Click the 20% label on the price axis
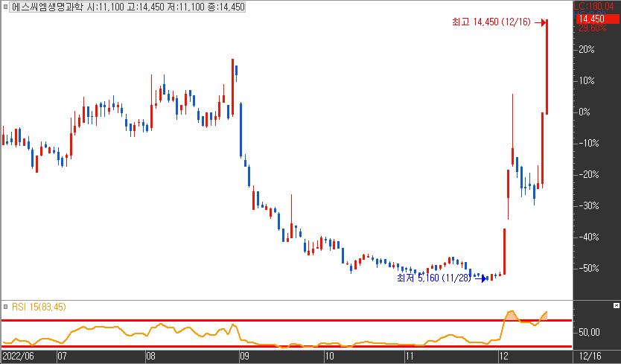Screen dimensions: 621x364 587,50
